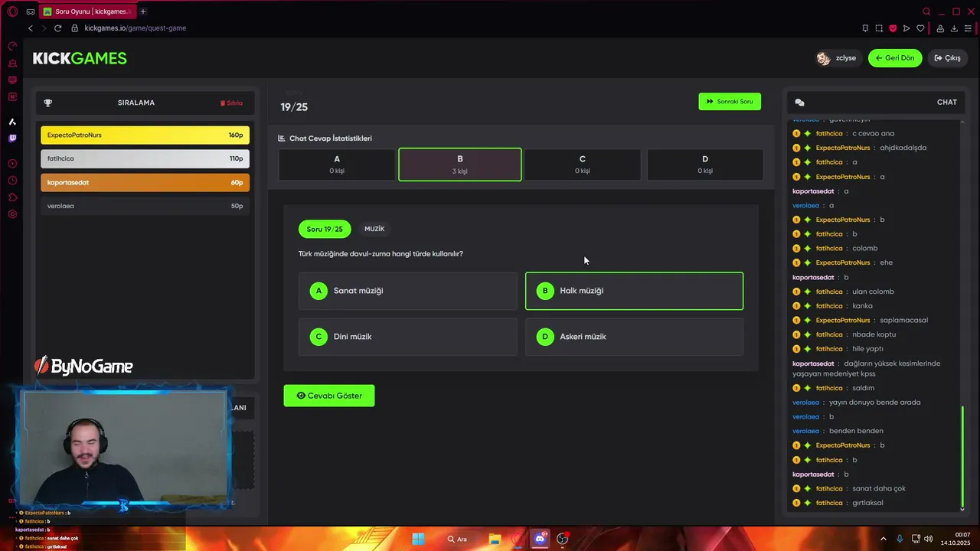Viewport: 980px width, 551px height.
Task: Click chat message 'sanat daha çok'
Action: click(x=878, y=488)
